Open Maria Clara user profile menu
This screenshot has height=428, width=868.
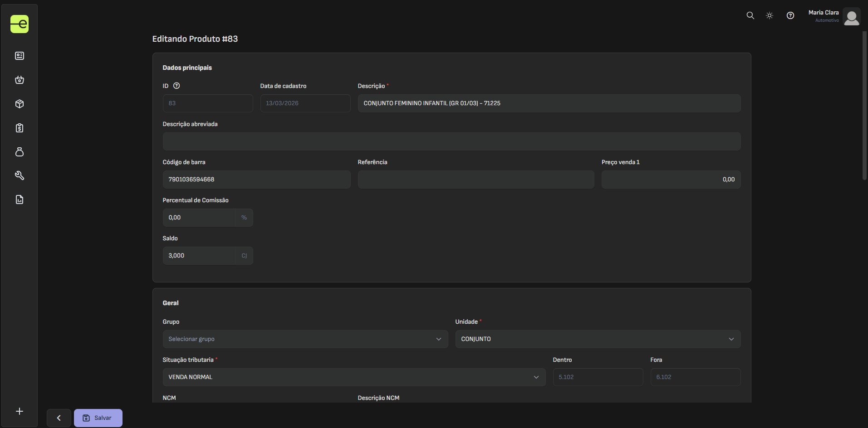pos(834,16)
